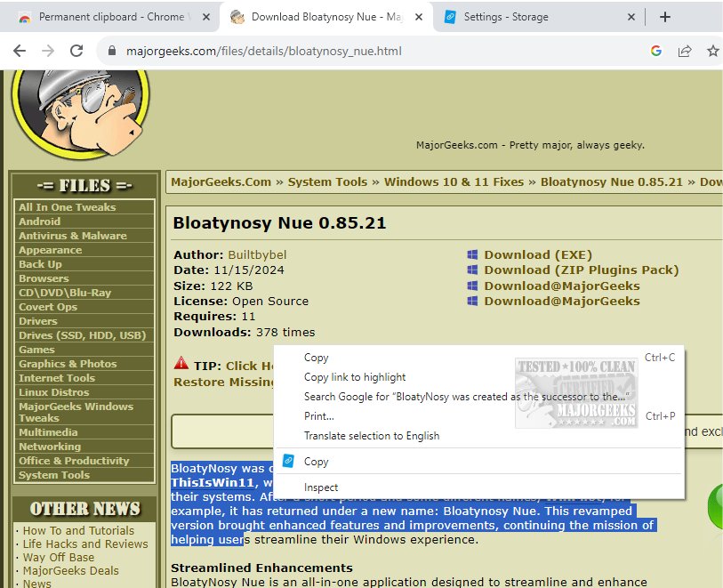Choose Search Google for selection
Screen dimensions: 723x588
pos(479,397)
